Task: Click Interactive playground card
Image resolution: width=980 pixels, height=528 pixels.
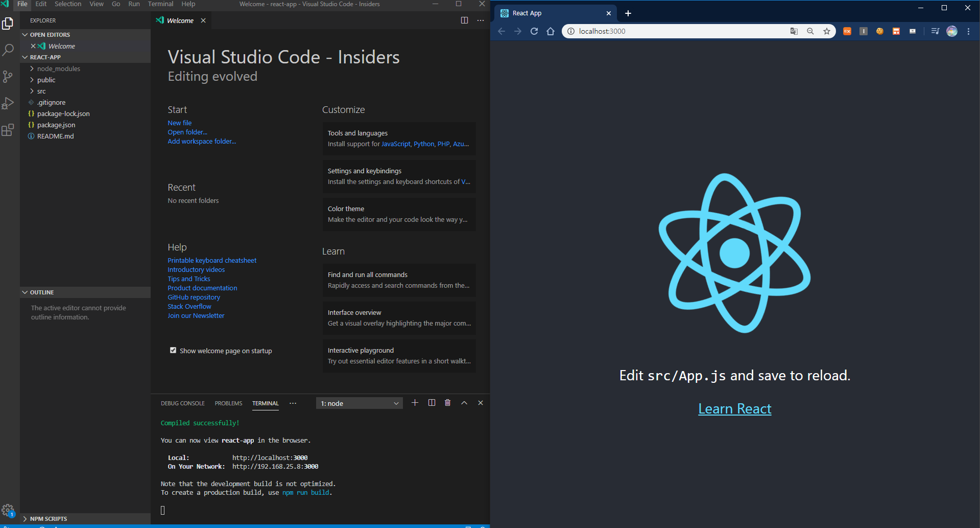Action: tap(399, 356)
